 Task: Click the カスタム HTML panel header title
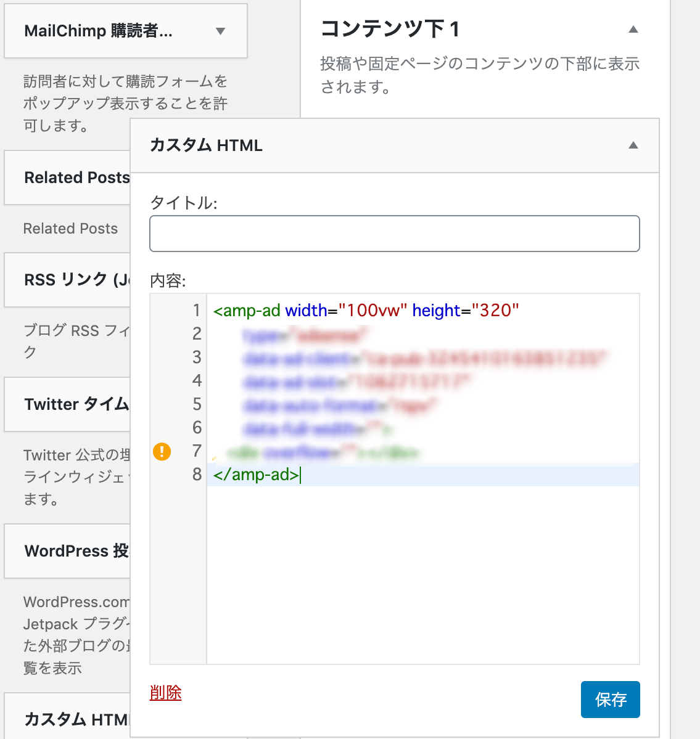(207, 145)
